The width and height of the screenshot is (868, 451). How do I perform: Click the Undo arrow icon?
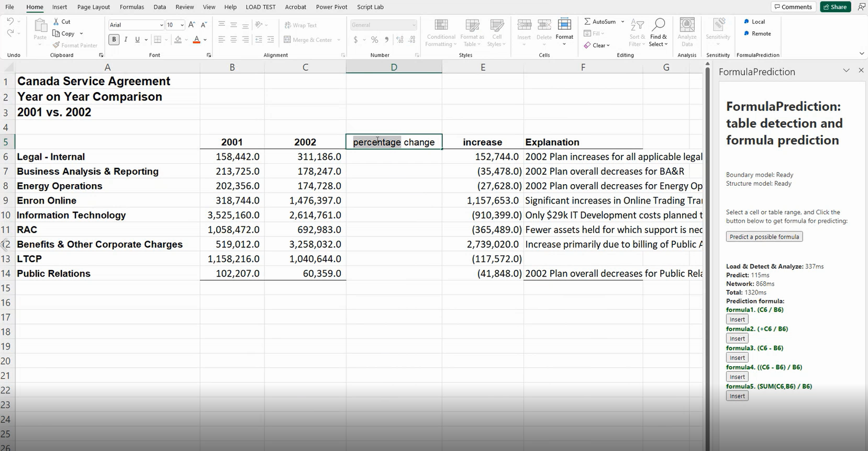(x=10, y=21)
